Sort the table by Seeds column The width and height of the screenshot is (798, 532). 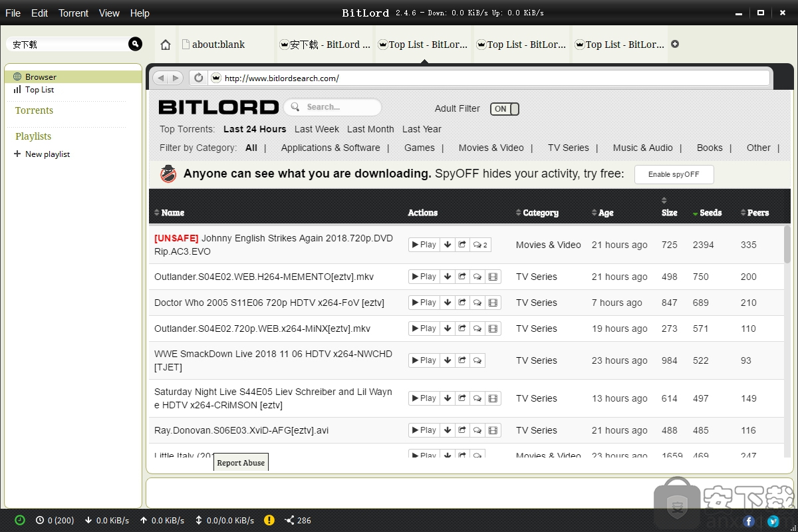tap(707, 213)
